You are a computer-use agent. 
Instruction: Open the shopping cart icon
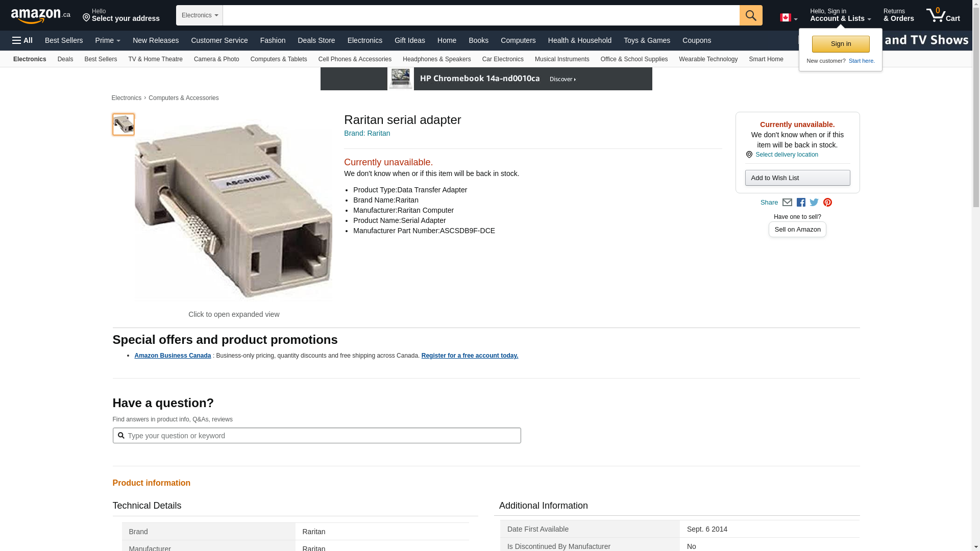(x=943, y=15)
